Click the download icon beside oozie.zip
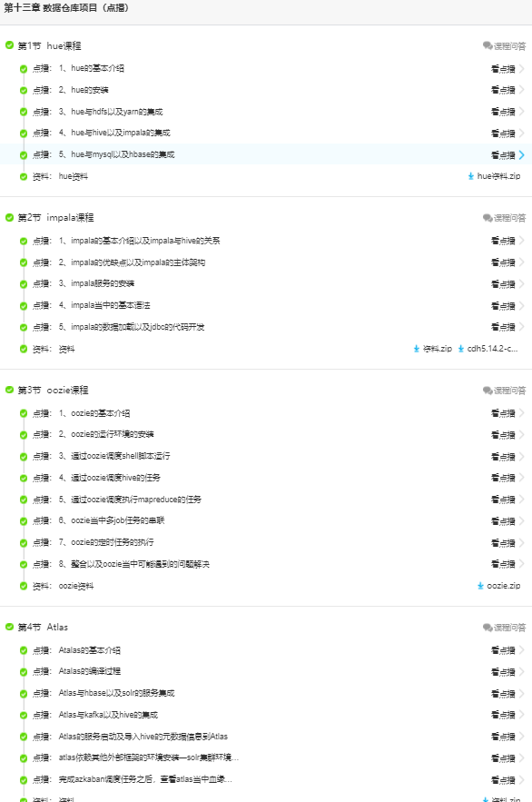 pyautogui.click(x=480, y=586)
